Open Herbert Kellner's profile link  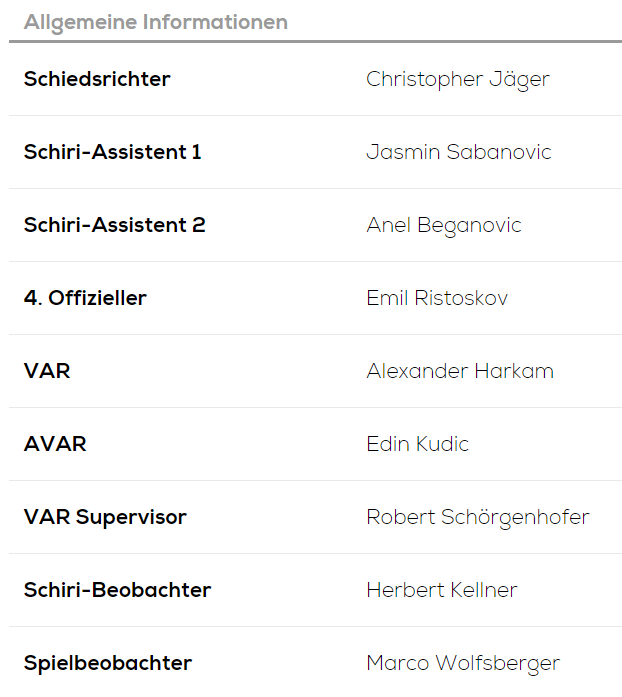pyautogui.click(x=441, y=590)
